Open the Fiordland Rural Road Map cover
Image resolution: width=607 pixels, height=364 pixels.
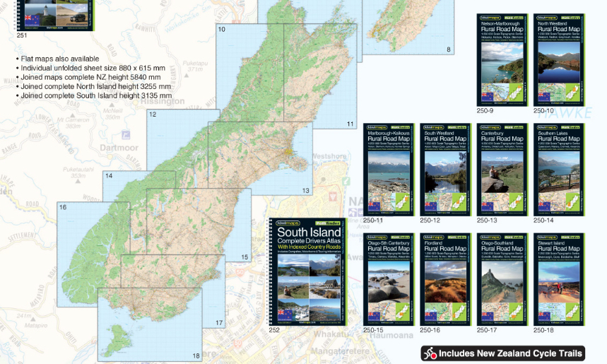tap(445, 279)
